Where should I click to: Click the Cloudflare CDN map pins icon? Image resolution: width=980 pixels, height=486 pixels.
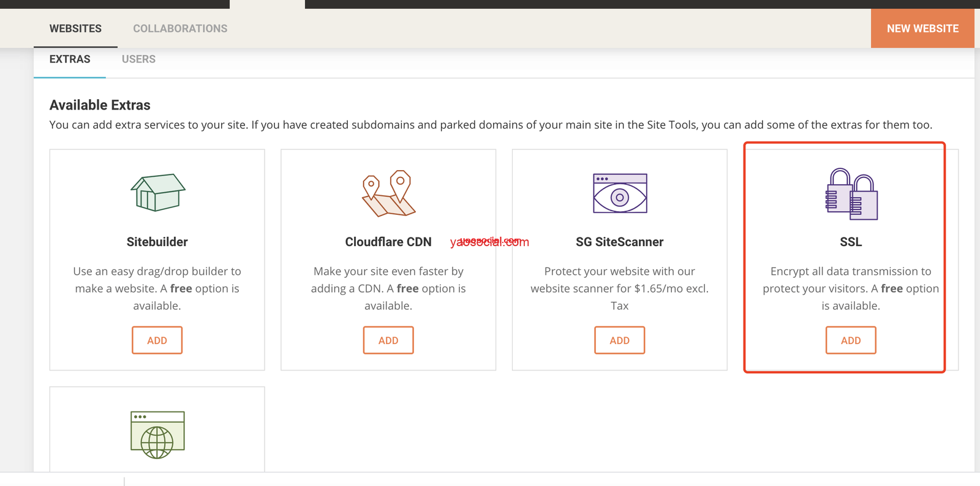tap(388, 193)
